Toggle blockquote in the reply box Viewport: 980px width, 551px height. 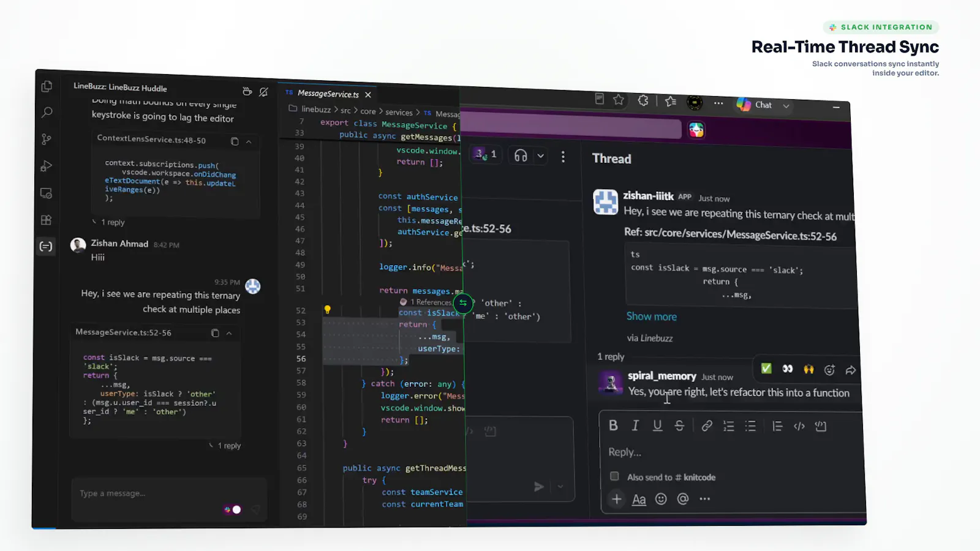point(777,426)
